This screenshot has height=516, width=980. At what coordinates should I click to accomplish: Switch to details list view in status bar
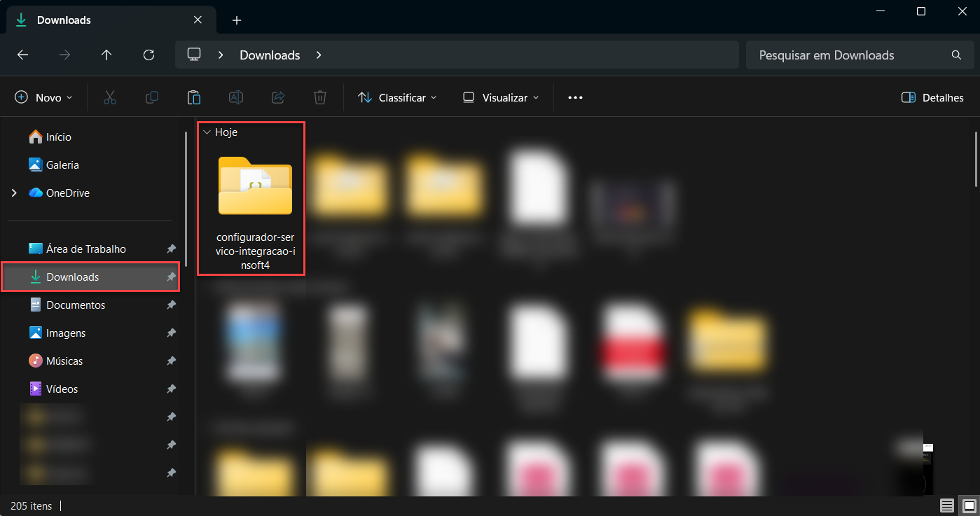(947, 505)
